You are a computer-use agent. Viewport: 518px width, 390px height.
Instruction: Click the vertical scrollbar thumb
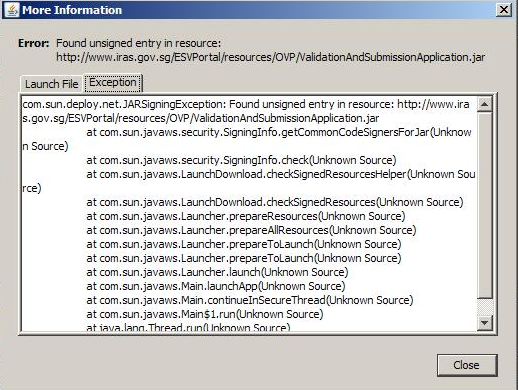[x=484, y=205]
